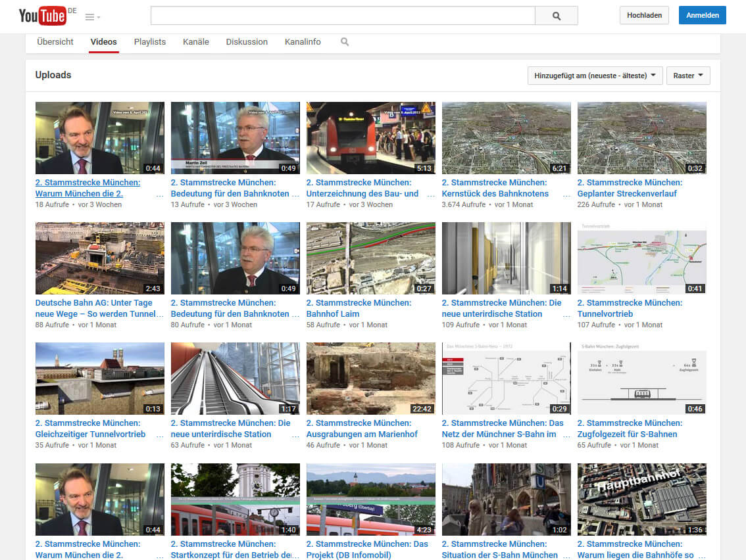This screenshot has width=746, height=560.
Task: Open link 'Ausgrabungen am Marienhof'
Action: [362, 434]
